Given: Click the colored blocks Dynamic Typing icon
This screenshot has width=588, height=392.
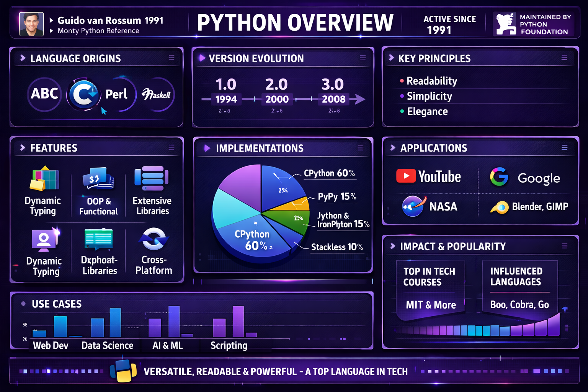Looking at the screenshot, I should pos(44,179).
